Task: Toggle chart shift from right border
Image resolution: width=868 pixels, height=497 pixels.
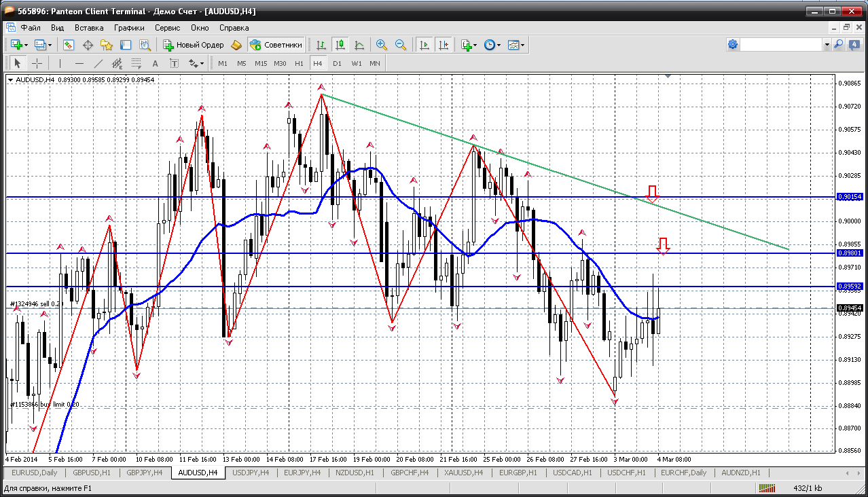Action: pyautogui.click(x=444, y=45)
